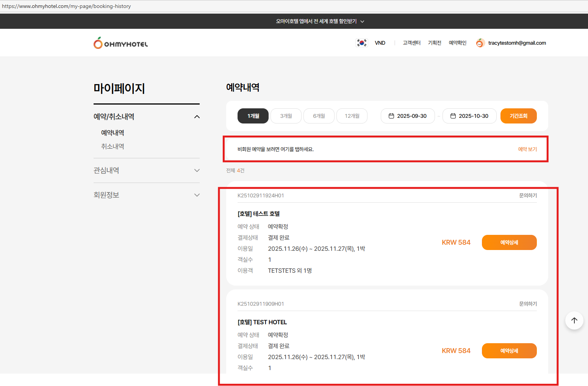Click the 전체 4건 result count
Viewport: 588px width, 386px height.
tap(235, 170)
